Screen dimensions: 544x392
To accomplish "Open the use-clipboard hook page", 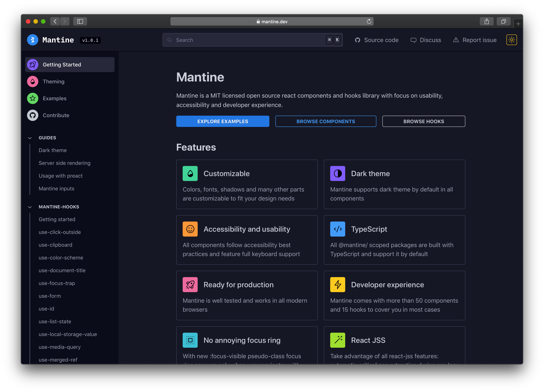I will pyautogui.click(x=55, y=245).
